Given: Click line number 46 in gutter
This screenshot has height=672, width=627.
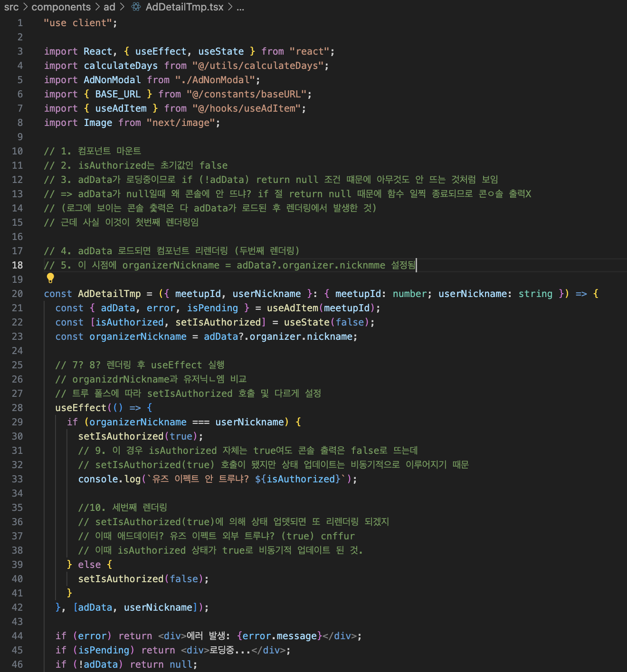Looking at the screenshot, I should coord(17,664).
